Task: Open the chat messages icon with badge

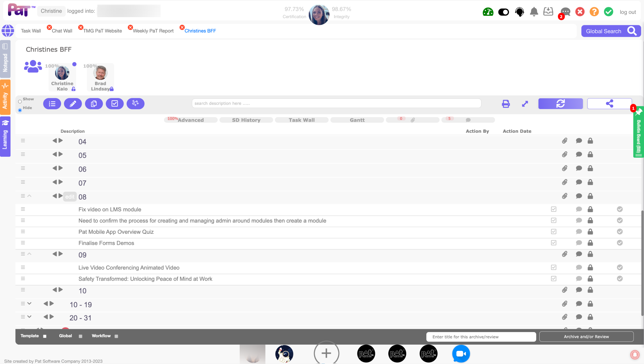Action: pos(565,12)
